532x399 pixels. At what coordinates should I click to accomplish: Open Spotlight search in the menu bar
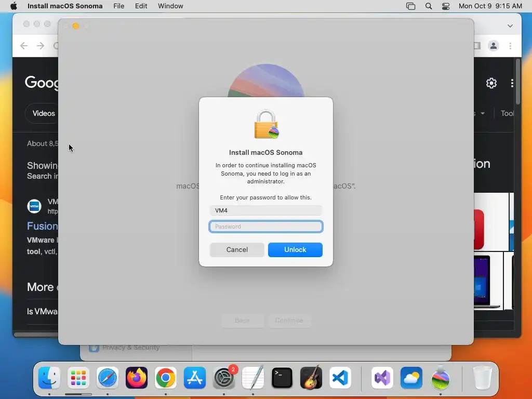[429, 6]
